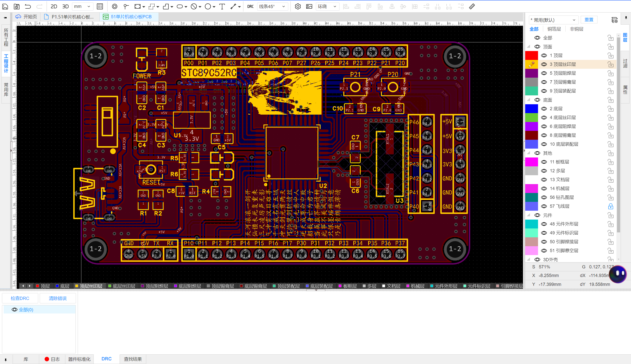Image resolution: width=631 pixels, height=364 pixels.
Task: Collapse the 顶面 layer group
Action: (529, 47)
